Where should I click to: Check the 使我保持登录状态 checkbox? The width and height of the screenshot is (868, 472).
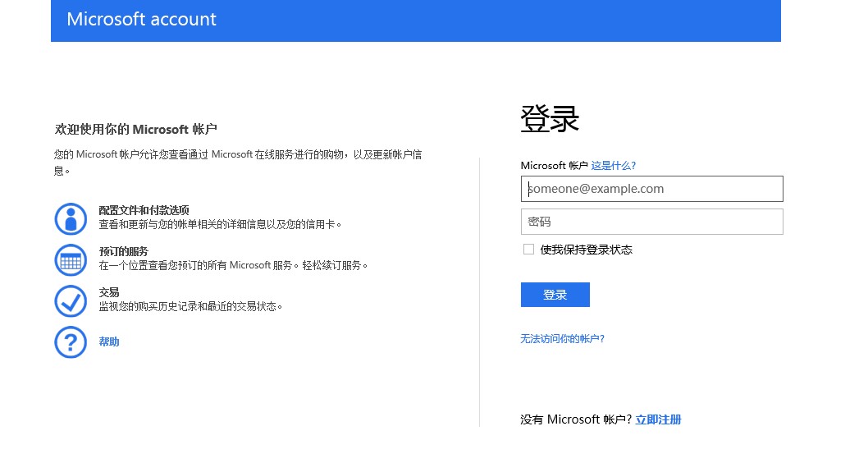(528, 250)
